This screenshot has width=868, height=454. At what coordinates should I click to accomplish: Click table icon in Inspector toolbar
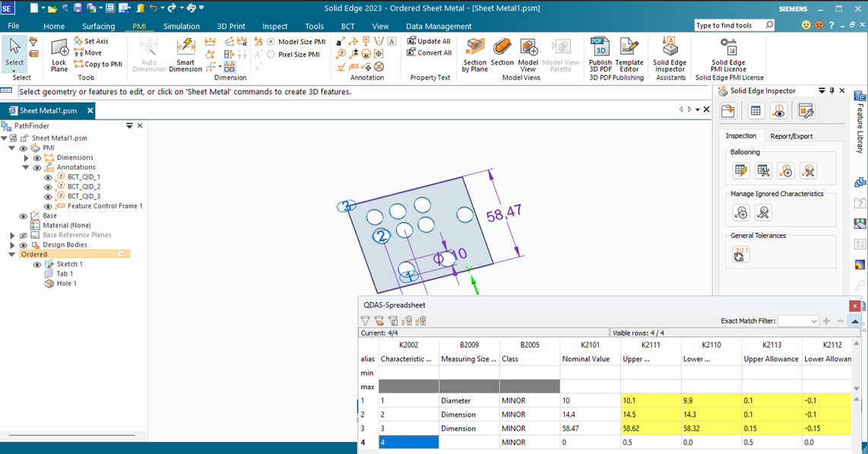[756, 111]
